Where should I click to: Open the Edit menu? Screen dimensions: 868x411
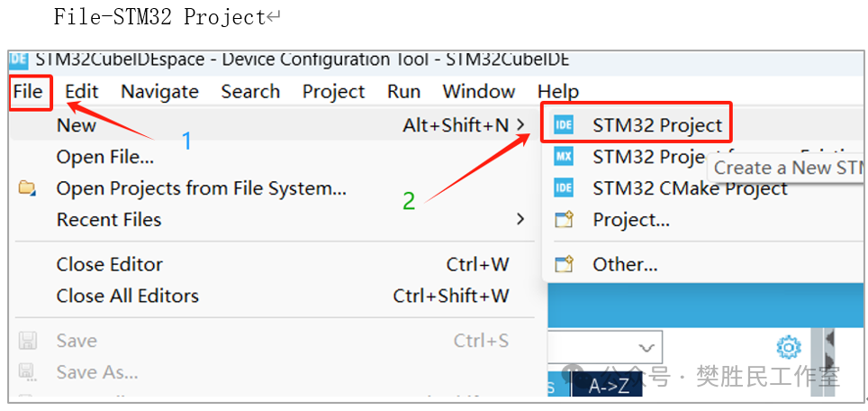click(81, 91)
